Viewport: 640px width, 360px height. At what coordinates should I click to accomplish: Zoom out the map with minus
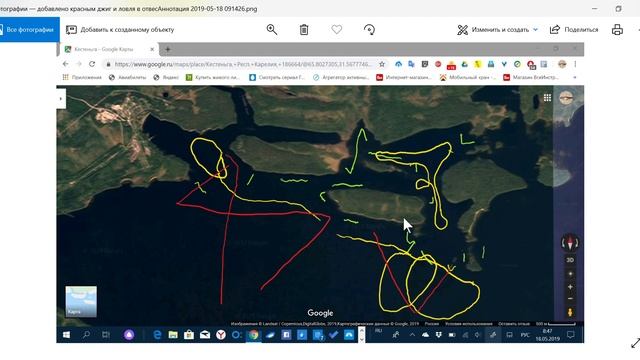(x=570, y=299)
